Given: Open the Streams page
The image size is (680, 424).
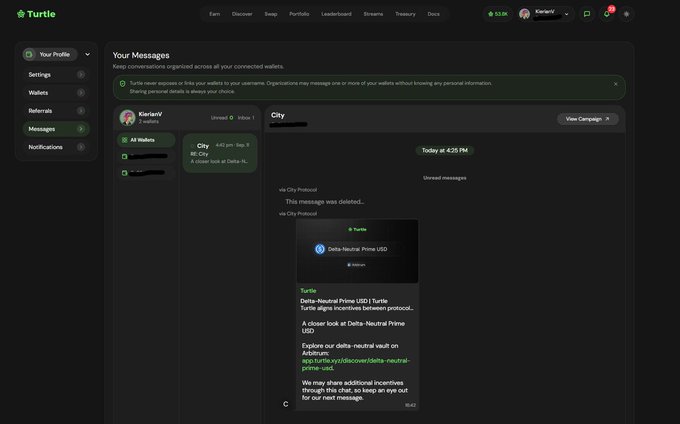Looking at the screenshot, I should coord(373,14).
